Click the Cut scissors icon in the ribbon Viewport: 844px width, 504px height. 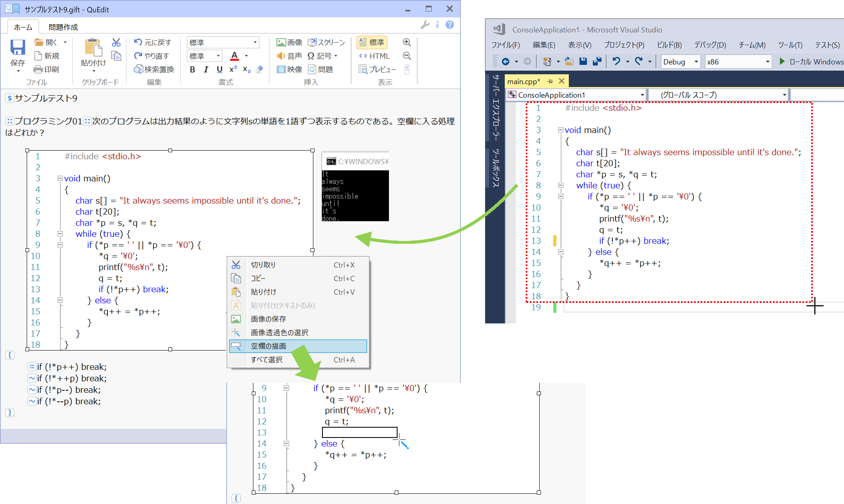pyautogui.click(x=116, y=42)
